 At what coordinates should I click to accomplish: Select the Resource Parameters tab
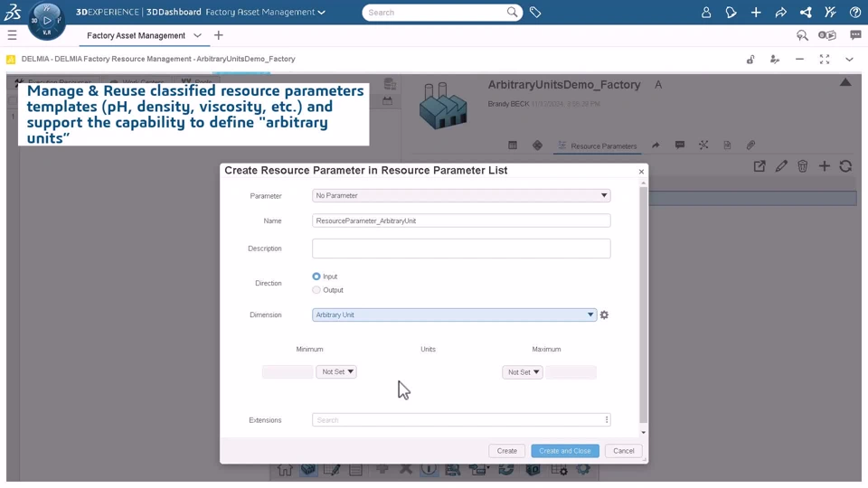pyautogui.click(x=598, y=145)
